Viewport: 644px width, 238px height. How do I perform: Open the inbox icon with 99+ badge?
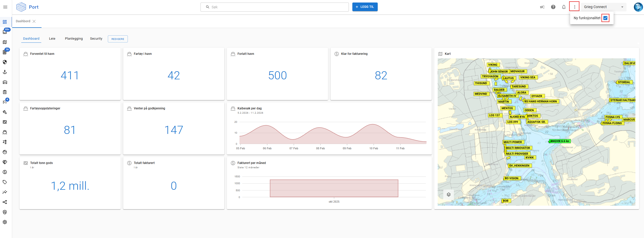5,32
